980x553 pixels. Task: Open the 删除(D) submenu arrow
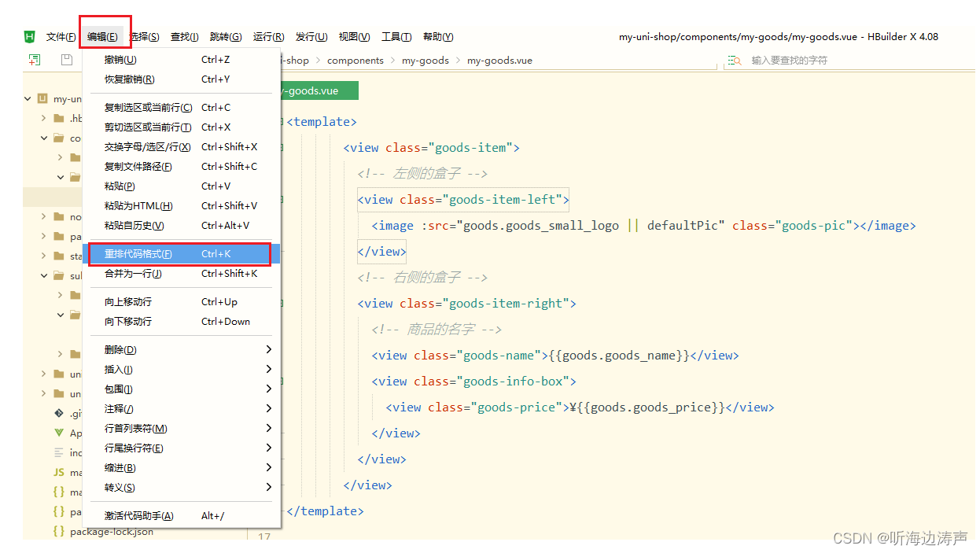[x=268, y=349]
